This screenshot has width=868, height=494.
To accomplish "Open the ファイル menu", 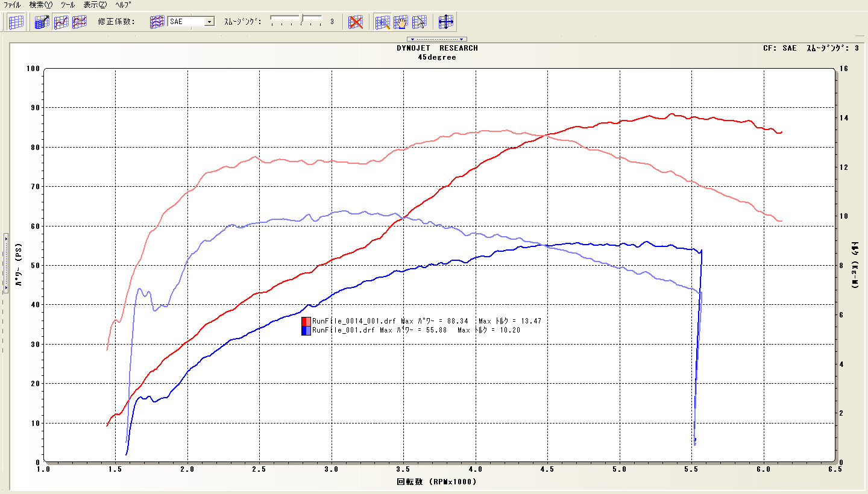I will click(x=12, y=4).
